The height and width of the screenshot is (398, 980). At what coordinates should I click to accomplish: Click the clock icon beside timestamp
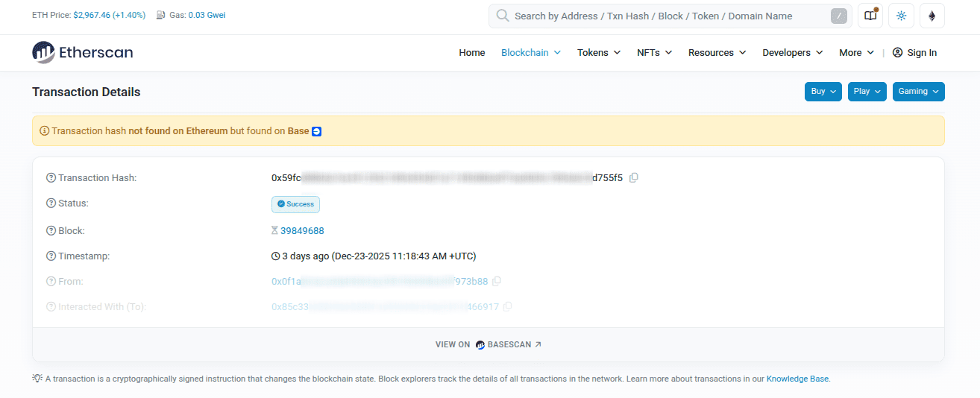point(275,256)
